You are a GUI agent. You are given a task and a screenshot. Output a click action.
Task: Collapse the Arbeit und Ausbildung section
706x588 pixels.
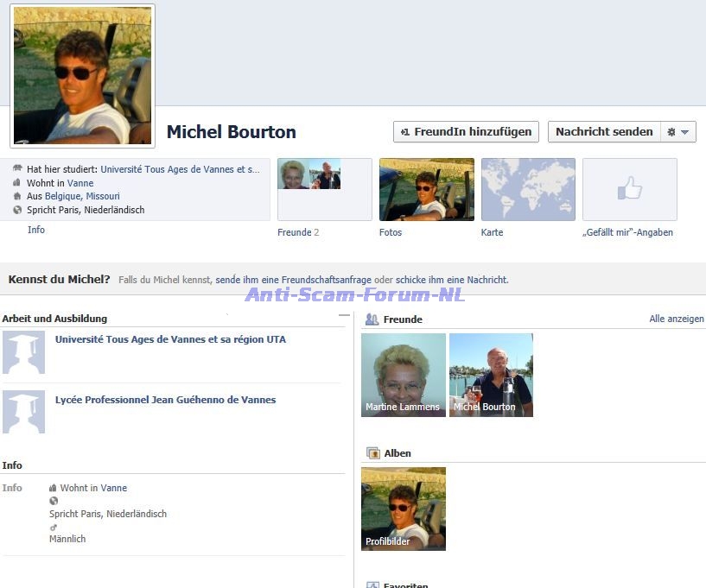pyautogui.click(x=344, y=316)
